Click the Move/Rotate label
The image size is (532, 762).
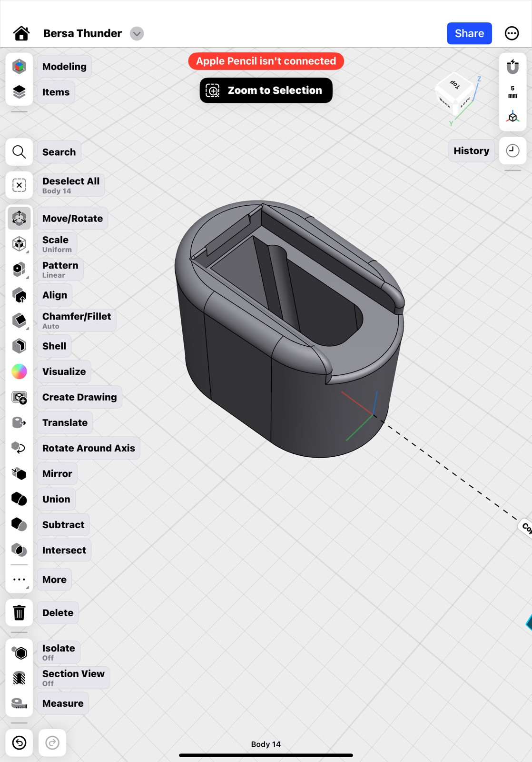coord(72,219)
